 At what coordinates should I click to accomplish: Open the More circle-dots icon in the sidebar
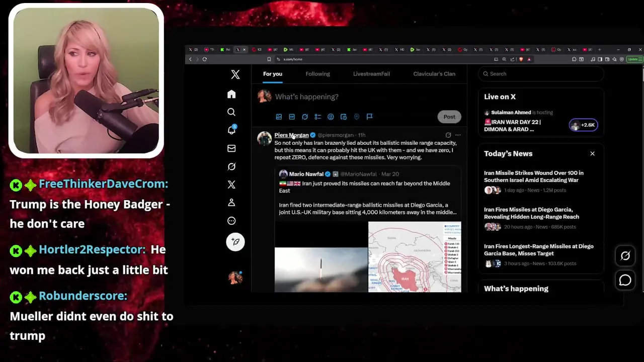231,221
